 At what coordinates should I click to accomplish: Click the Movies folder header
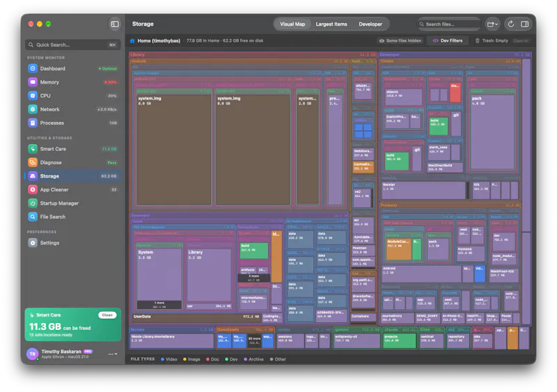[x=171, y=330]
